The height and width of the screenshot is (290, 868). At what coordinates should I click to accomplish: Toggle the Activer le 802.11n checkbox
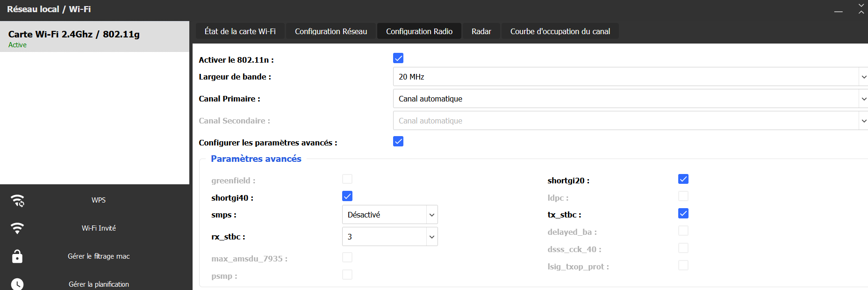pos(398,58)
